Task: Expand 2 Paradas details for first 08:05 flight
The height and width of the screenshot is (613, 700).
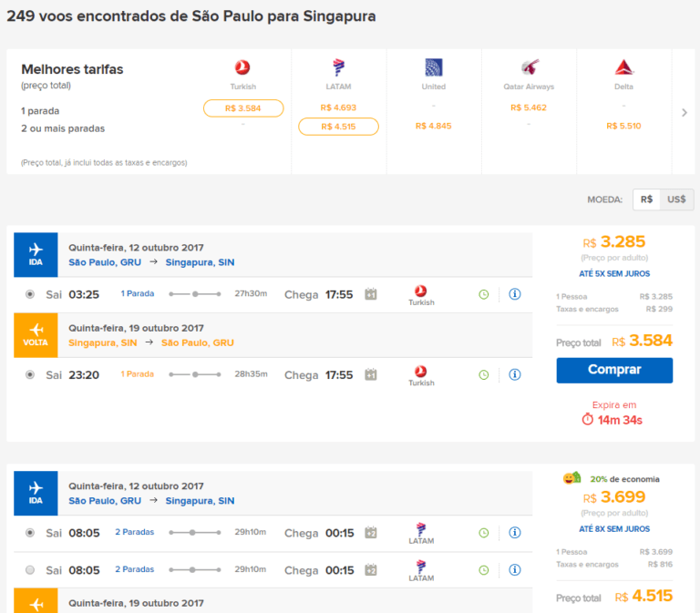Action: [135, 532]
